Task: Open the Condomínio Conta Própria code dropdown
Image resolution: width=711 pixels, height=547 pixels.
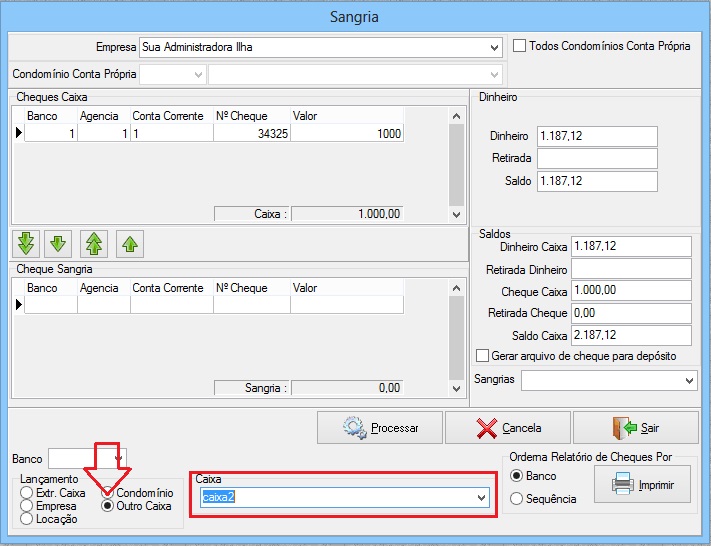Action: 198,74
